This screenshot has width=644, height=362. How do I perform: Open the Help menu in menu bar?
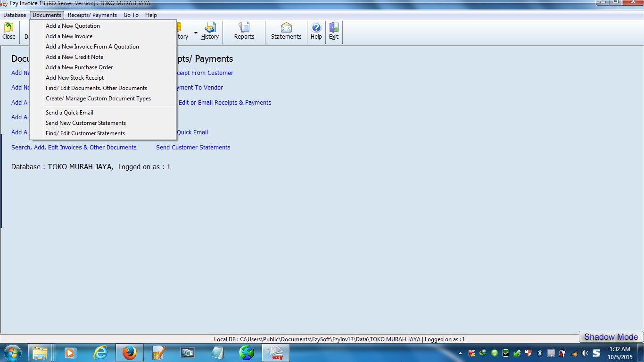151,15
